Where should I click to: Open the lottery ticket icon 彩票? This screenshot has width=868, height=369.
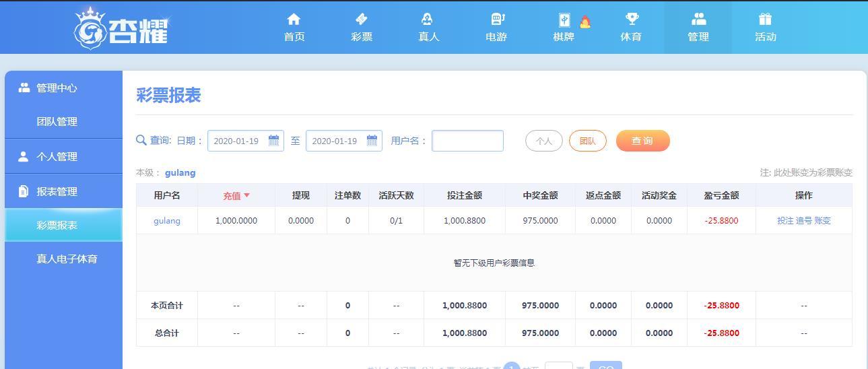(x=362, y=20)
